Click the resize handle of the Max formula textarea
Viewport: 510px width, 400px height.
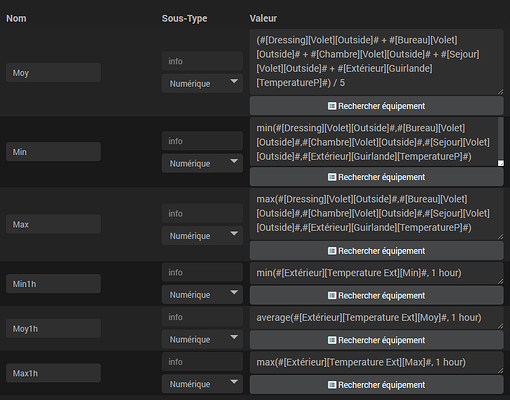coord(500,236)
